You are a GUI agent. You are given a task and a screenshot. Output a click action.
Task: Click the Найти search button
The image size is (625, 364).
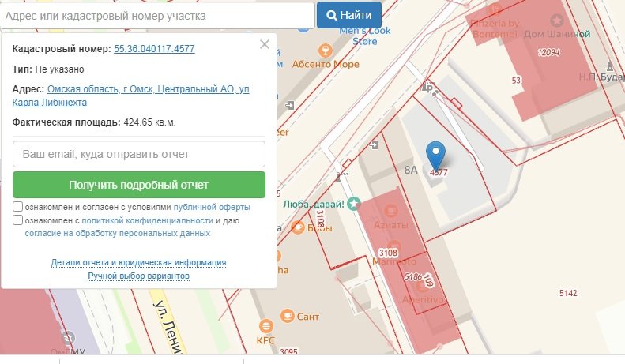pyautogui.click(x=348, y=15)
